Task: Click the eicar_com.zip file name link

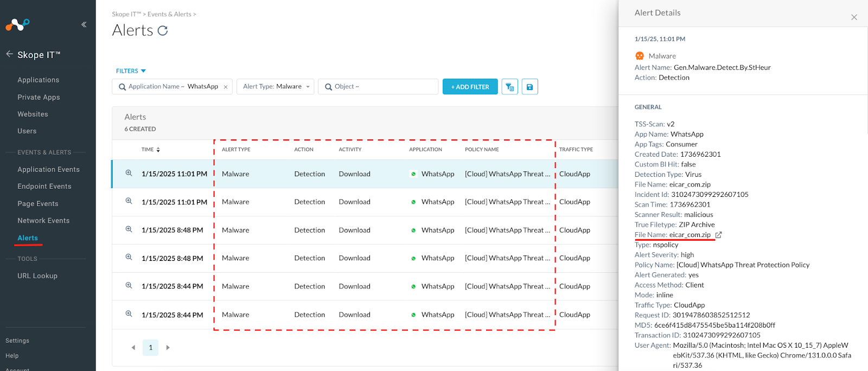Action: pyautogui.click(x=690, y=235)
